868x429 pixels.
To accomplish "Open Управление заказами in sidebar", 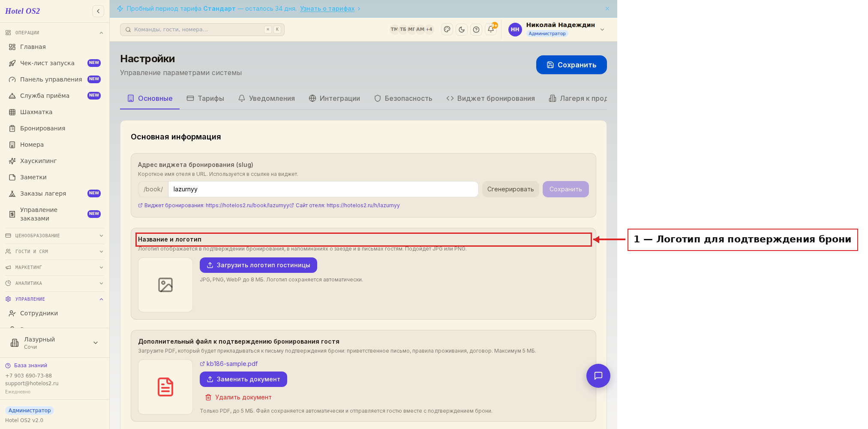I will point(54,214).
